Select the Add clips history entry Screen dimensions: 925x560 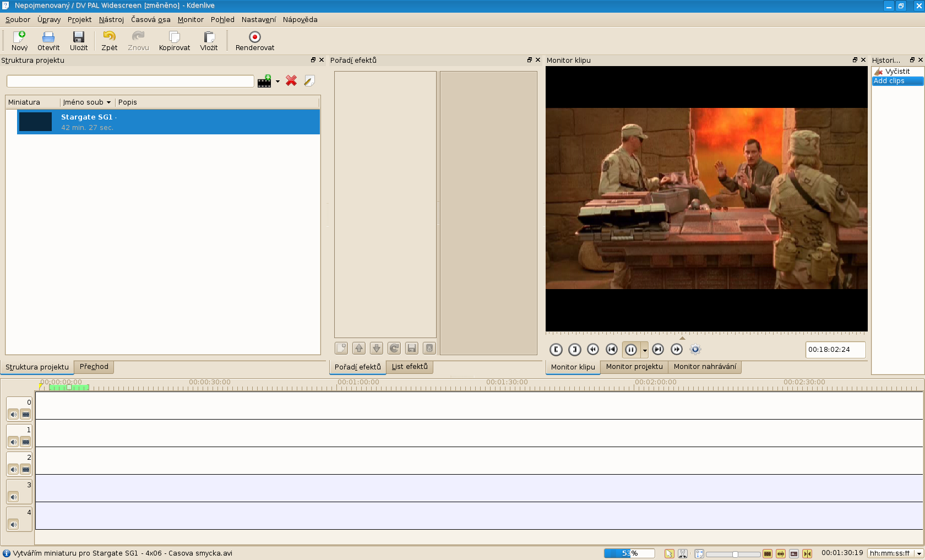pos(897,81)
